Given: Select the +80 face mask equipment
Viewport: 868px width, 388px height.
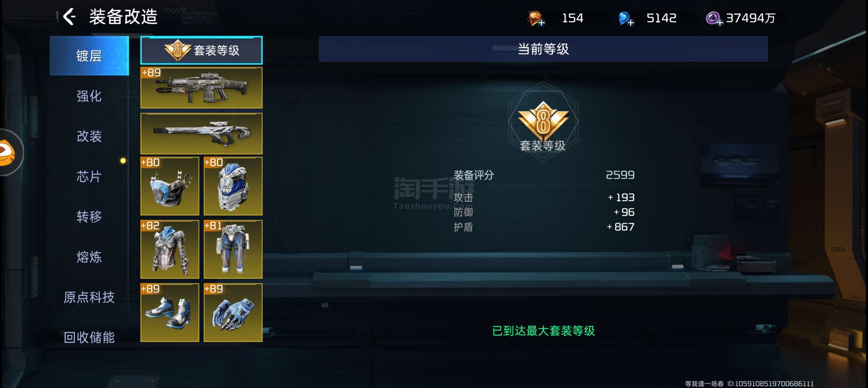Looking at the screenshot, I should tap(169, 186).
